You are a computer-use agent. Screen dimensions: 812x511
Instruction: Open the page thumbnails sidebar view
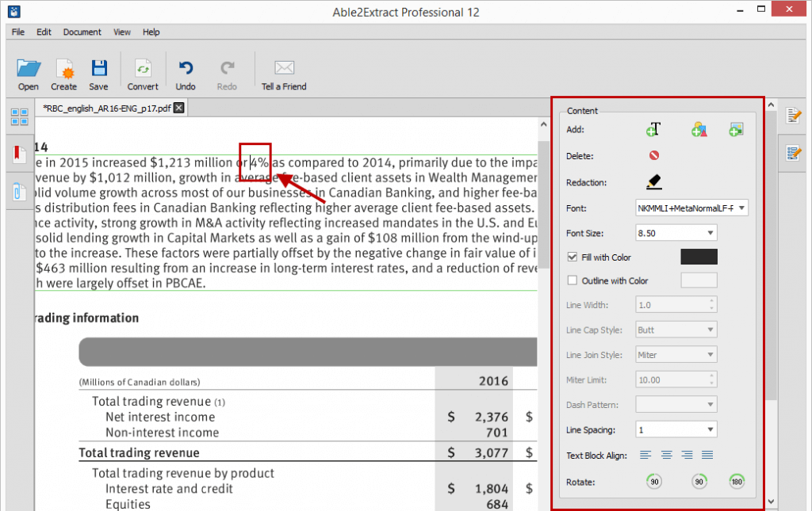click(x=20, y=116)
